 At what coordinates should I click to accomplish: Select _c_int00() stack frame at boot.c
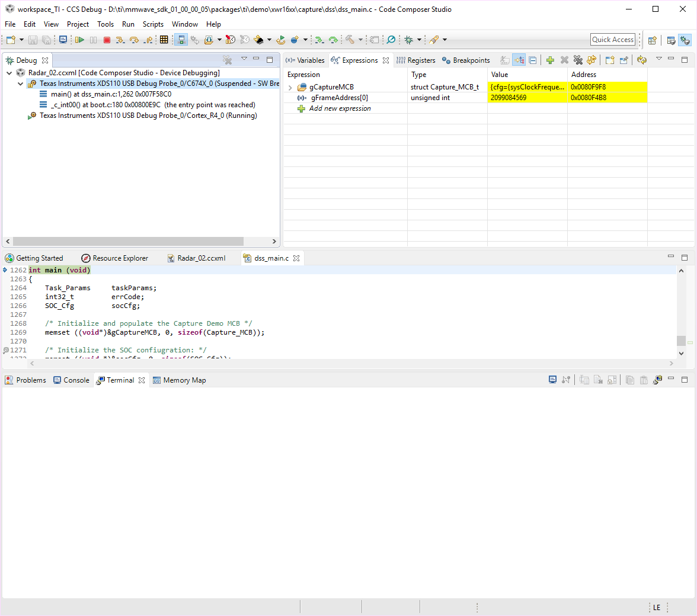click(x=154, y=105)
